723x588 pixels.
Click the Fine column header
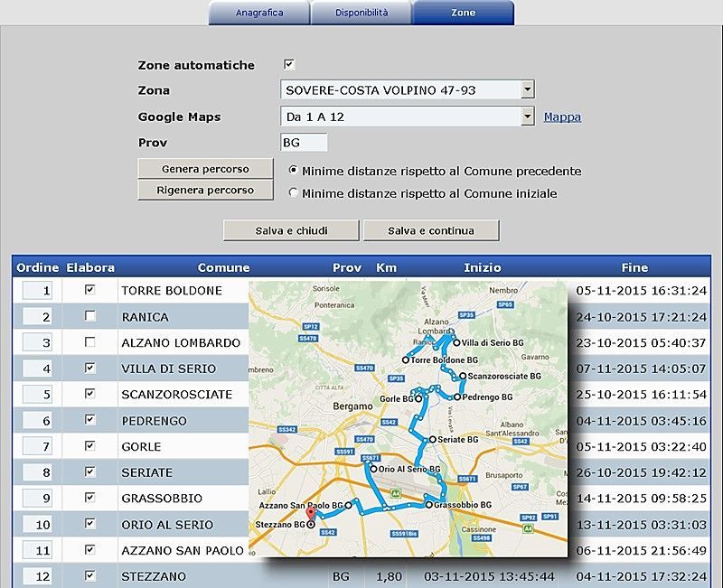pos(634,267)
